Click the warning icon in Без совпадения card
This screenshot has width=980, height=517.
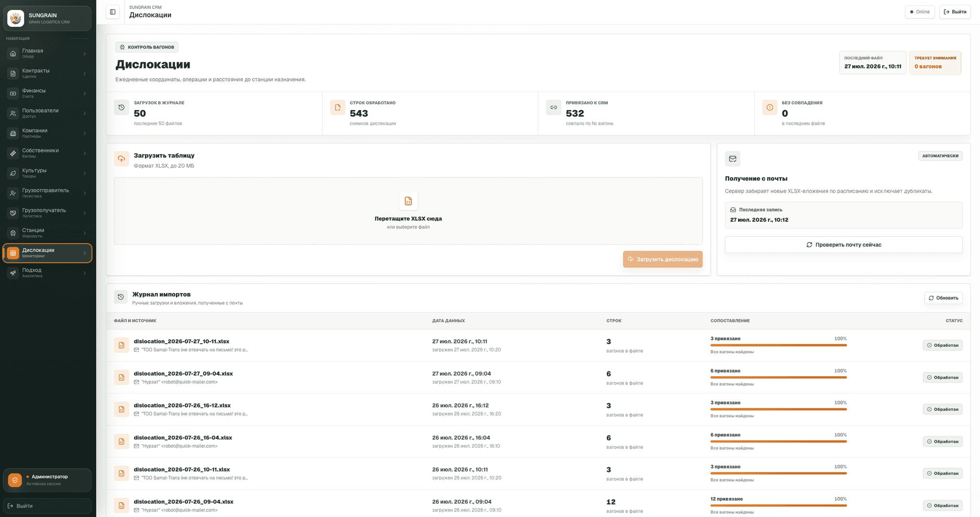pos(770,107)
